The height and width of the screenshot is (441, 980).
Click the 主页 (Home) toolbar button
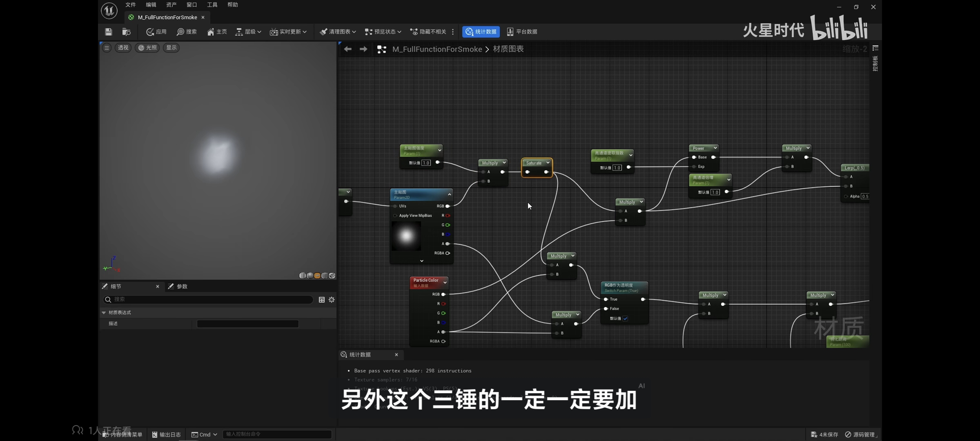(217, 31)
